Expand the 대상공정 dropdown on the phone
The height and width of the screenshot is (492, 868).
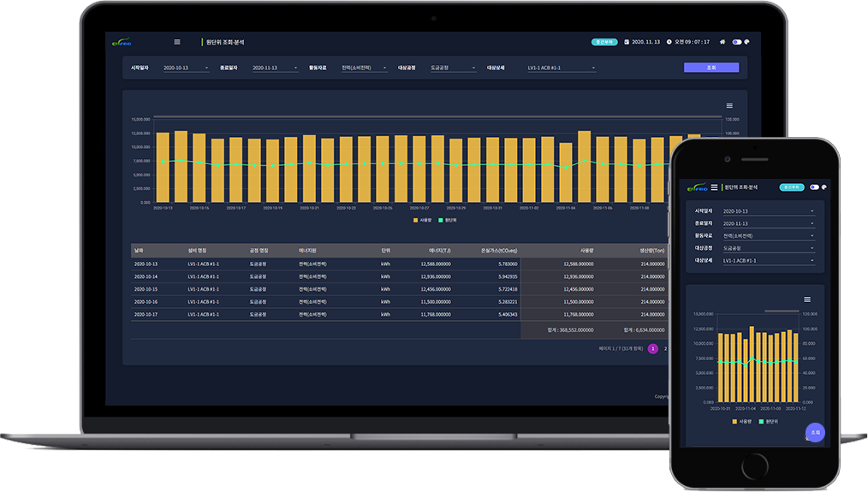(x=769, y=248)
